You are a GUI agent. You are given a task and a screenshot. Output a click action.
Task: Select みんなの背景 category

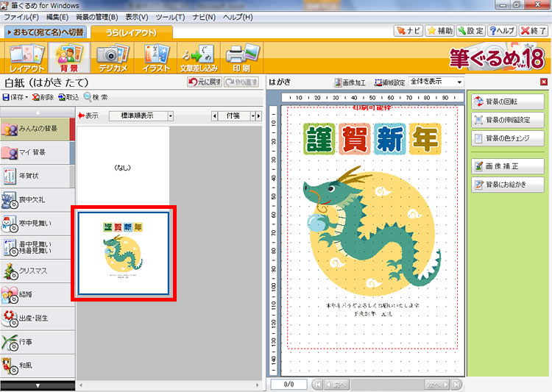[x=38, y=129]
